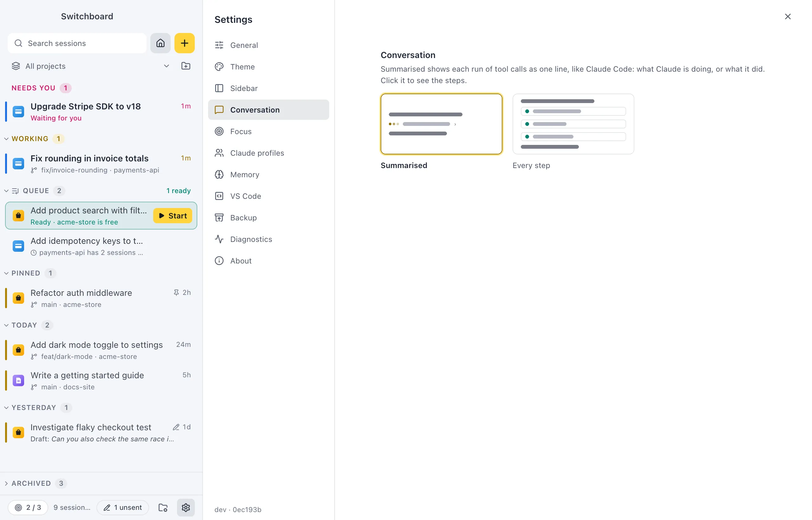
Task: Open Add dark mode toggle to settings session
Action: pos(101,350)
